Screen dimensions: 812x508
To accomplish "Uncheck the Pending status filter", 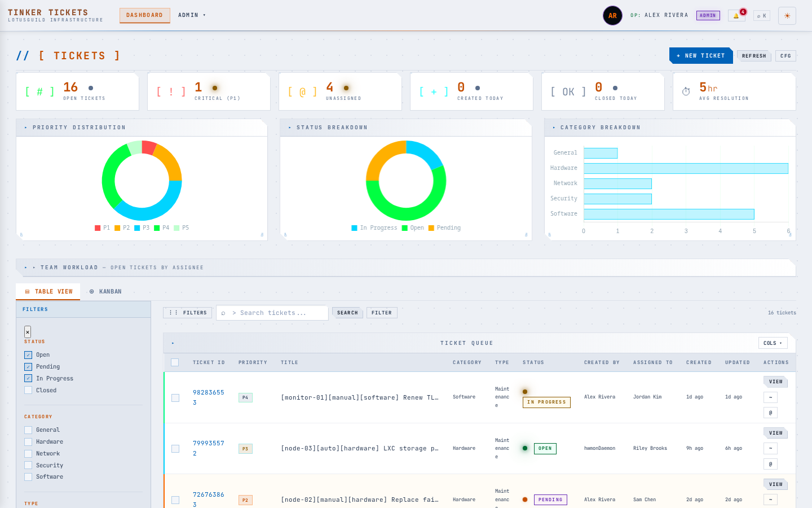I will pos(28,367).
